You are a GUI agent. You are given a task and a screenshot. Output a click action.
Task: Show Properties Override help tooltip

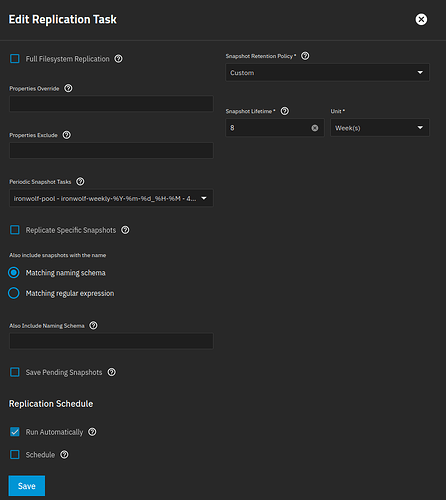pyautogui.click(x=68, y=88)
